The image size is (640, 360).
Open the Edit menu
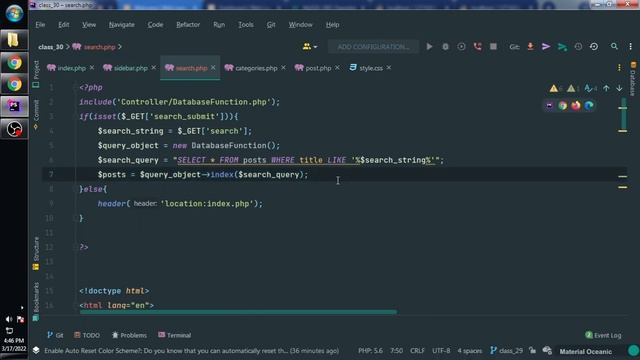tap(64, 24)
